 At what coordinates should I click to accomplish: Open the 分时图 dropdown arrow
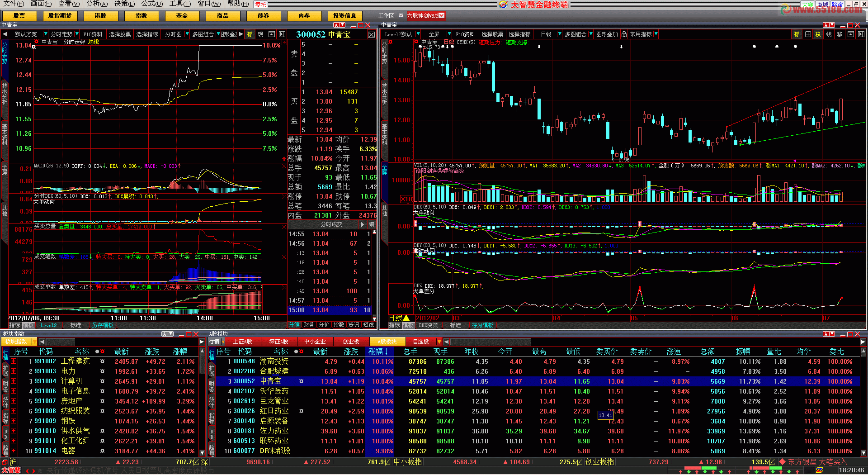pyautogui.click(x=187, y=34)
